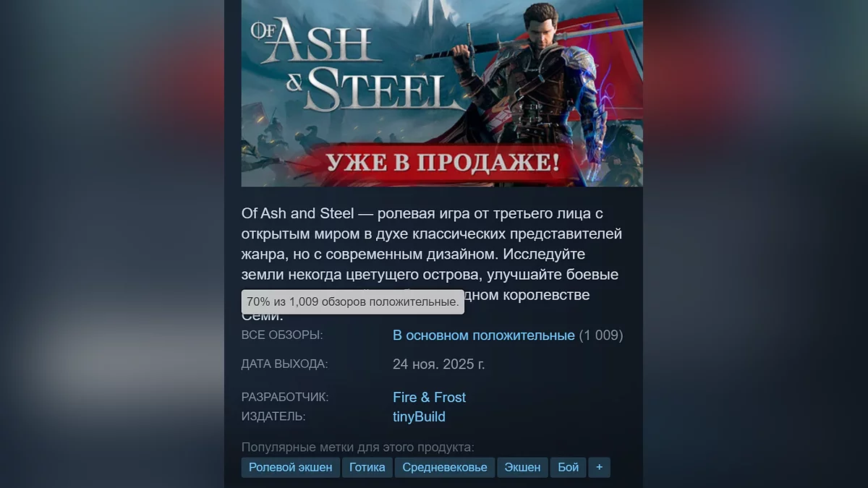The height and width of the screenshot is (488, 868).
Task: Click the ВСЕ ОБЗОРЫ label
Action: [x=282, y=335]
